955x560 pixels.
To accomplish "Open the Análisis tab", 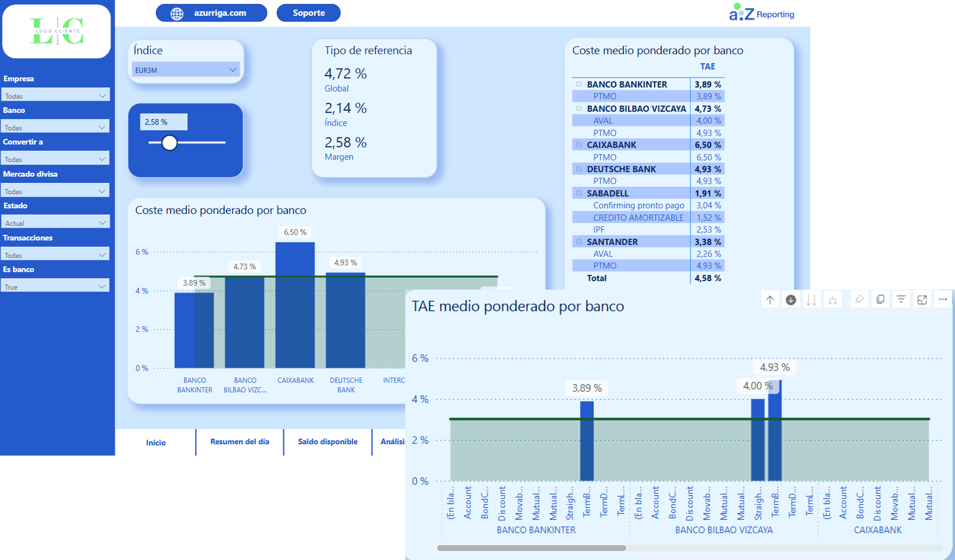I will tap(393, 442).
